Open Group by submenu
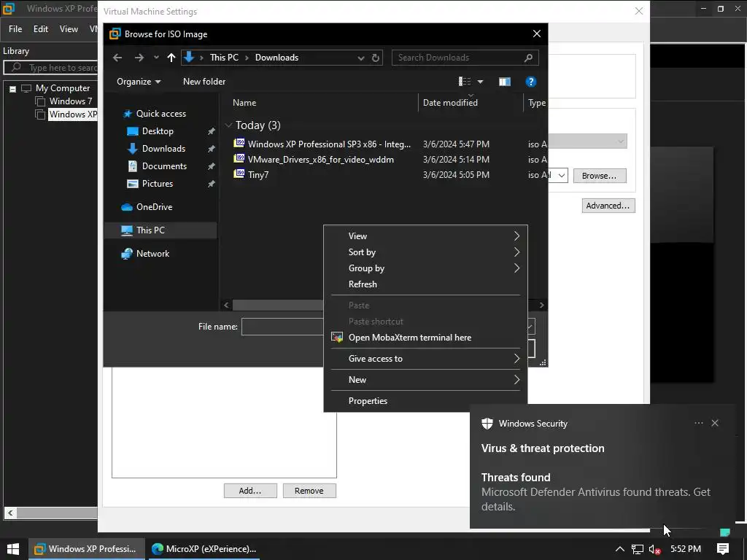 coord(425,268)
